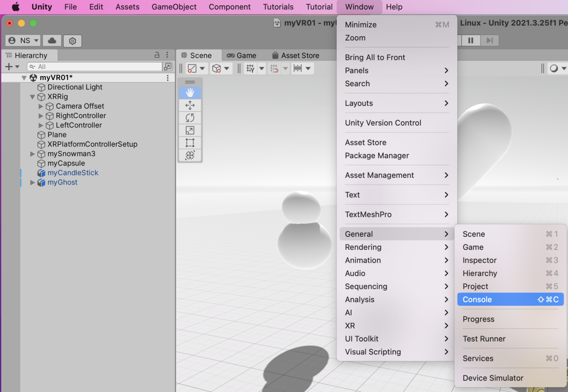Viewport: 568px width, 392px height.
Task: Select the Rect tool
Action: [x=190, y=143]
